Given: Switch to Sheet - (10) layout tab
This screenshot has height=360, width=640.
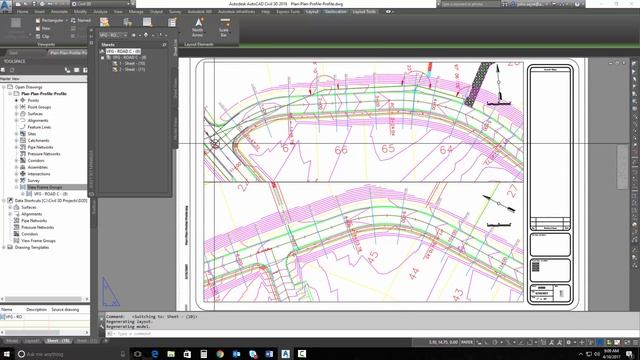Looking at the screenshot, I should click(x=58, y=341).
